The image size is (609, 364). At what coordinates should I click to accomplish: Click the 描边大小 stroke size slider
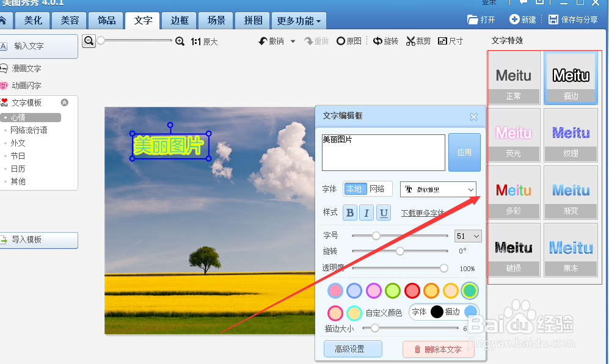pyautogui.click(x=410, y=328)
